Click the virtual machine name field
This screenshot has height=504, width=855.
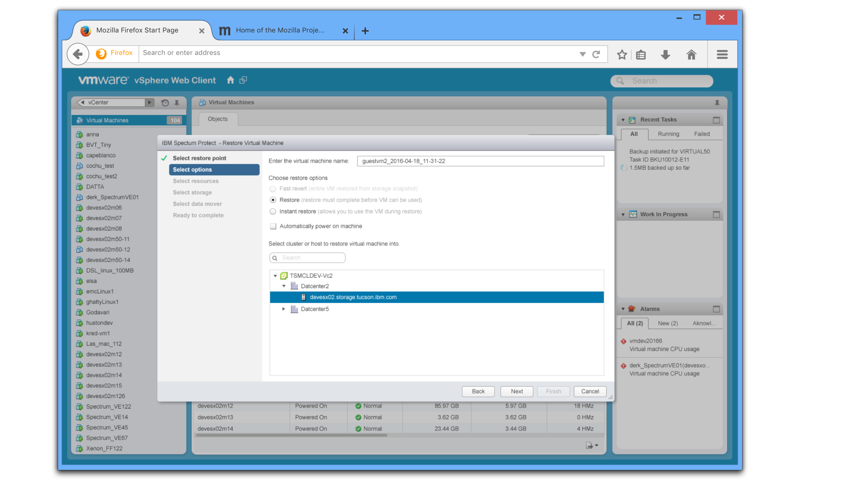point(480,161)
